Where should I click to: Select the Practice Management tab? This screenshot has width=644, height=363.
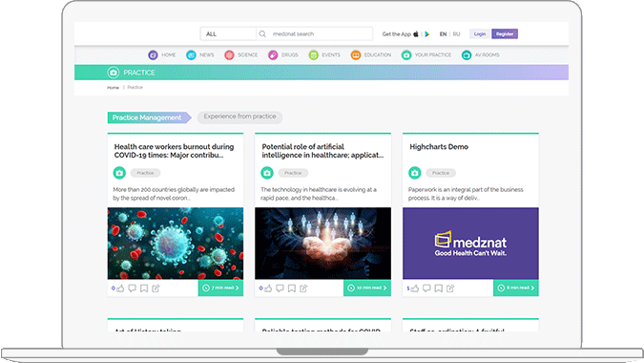point(149,117)
